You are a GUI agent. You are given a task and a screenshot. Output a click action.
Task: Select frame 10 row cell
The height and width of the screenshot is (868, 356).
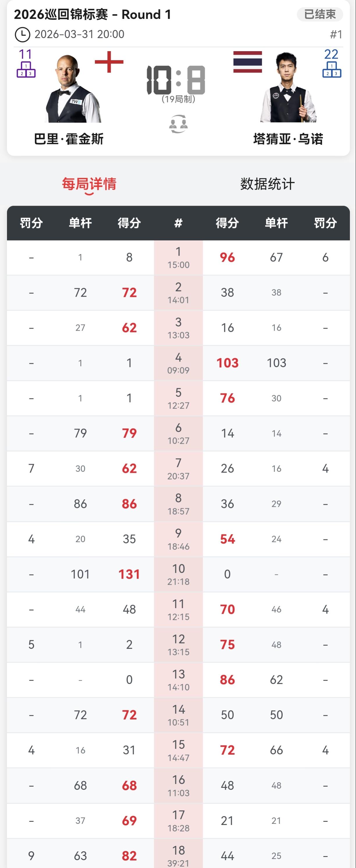178,574
